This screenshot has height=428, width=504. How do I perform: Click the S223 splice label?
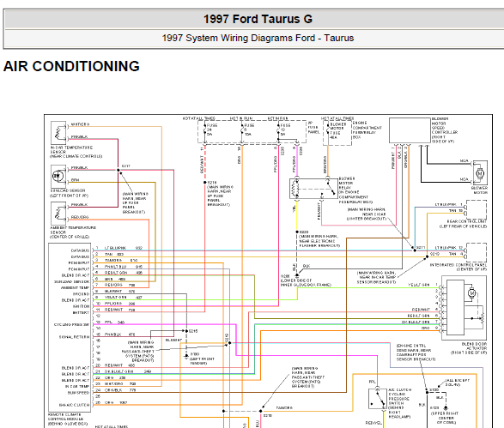304,232
